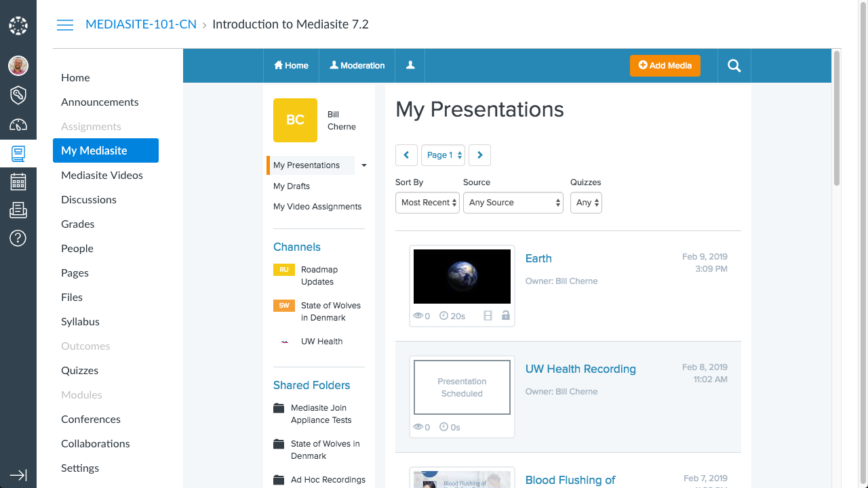Go to previous page arrow button

[406, 155]
